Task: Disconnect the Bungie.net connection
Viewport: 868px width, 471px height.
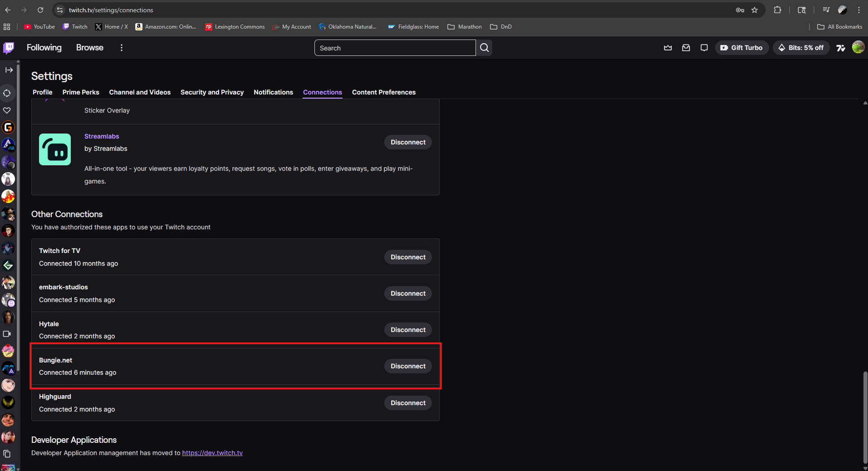Action: tap(407, 366)
